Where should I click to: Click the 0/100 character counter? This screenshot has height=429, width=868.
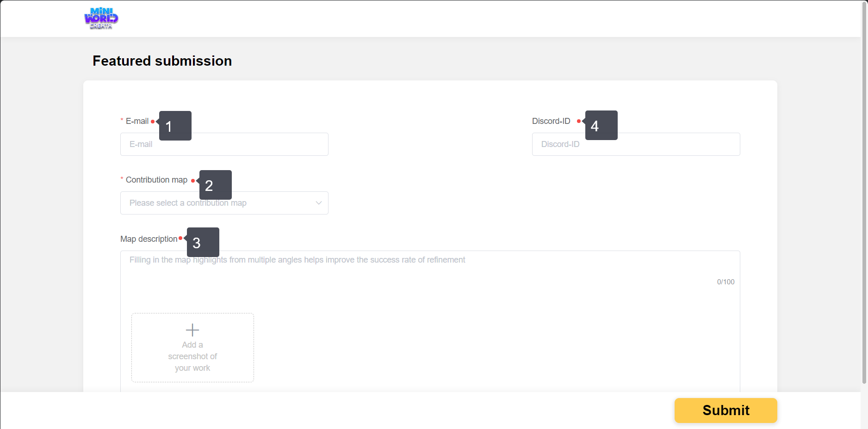726,282
